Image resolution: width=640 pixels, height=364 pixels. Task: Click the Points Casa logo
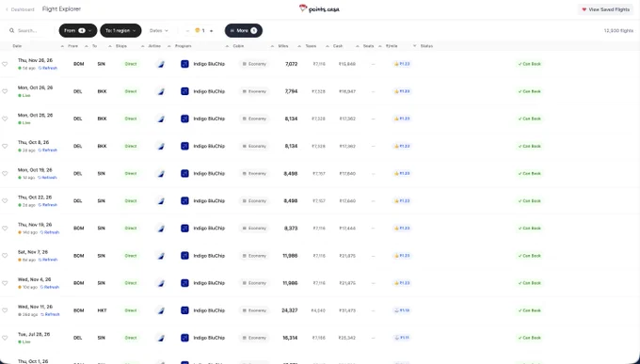(x=319, y=8)
